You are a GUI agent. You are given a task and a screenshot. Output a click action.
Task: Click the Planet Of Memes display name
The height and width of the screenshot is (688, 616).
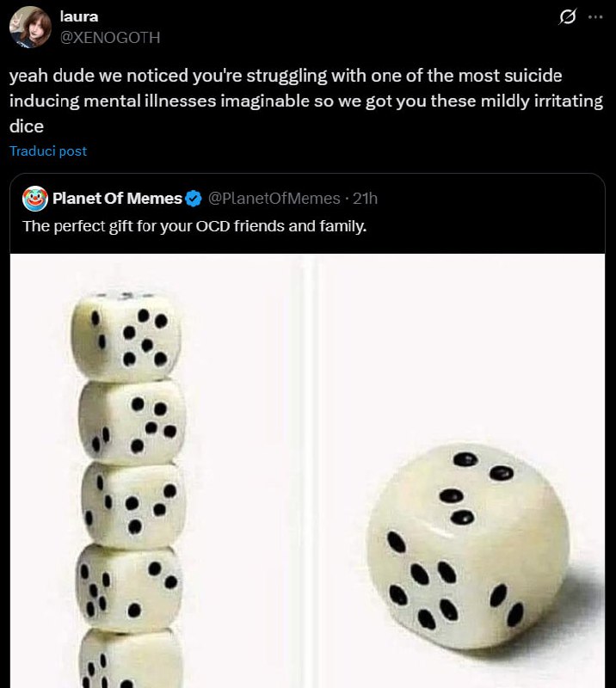click(118, 197)
